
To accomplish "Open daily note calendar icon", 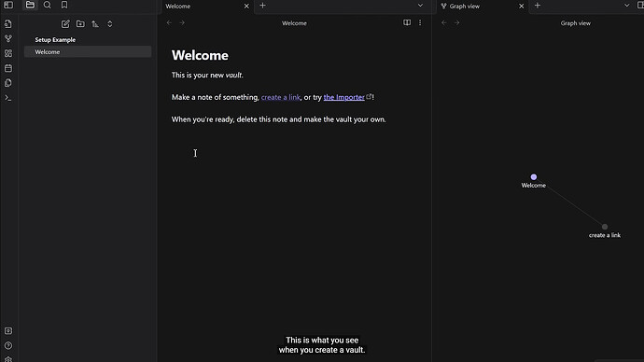I will point(8,68).
